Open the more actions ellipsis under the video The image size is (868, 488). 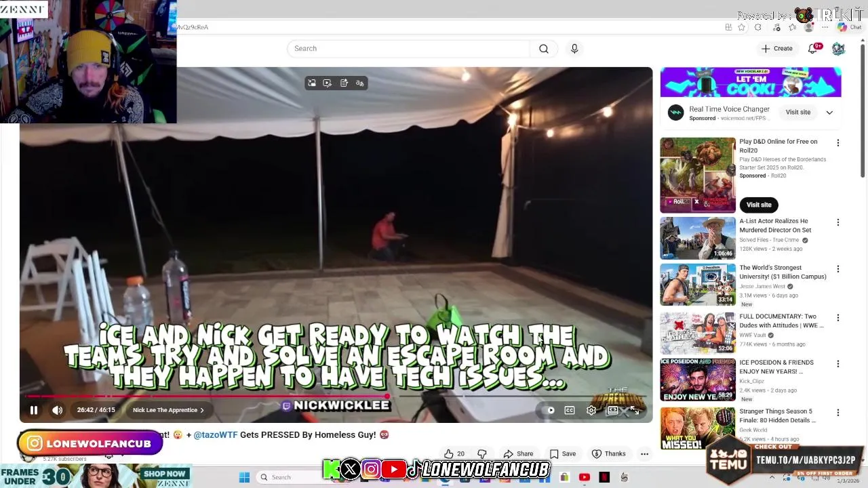pyautogui.click(x=644, y=453)
